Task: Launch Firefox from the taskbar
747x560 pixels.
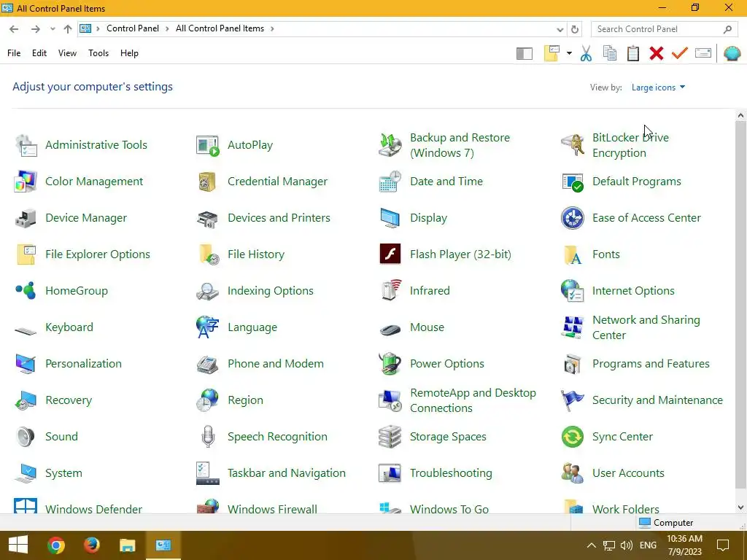Action: 91,545
